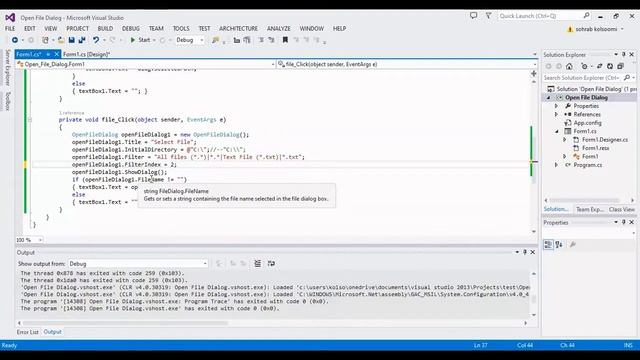Open the BUILD menu
The height and width of the screenshot is (360, 640).
coord(105,29)
